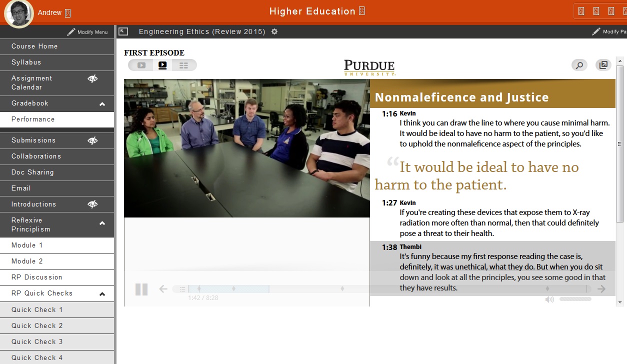Image resolution: width=627 pixels, height=364 pixels.
Task: Collapse the RP Quick Checks section
Action: [102, 294]
